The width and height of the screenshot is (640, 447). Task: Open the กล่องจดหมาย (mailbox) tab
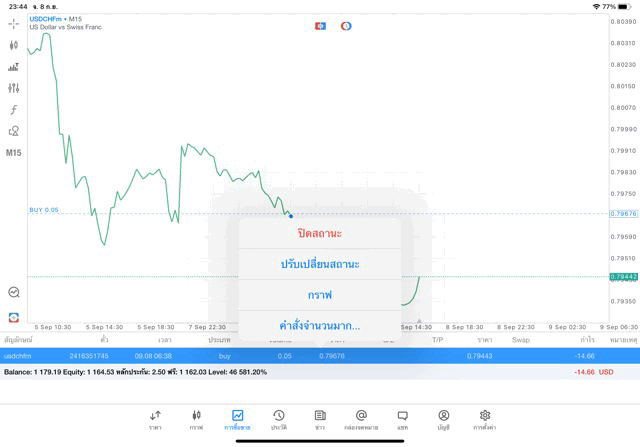(361, 419)
